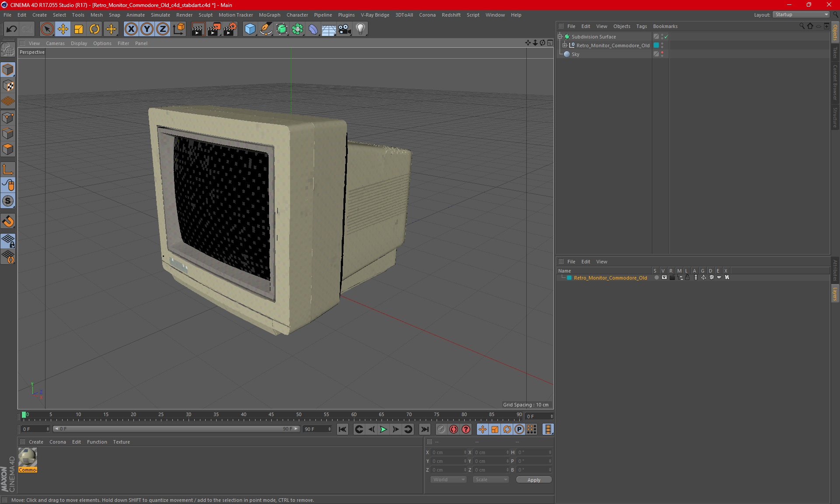The image size is (840, 504).
Task: Click timeline frame marker 45
Action: (271, 414)
